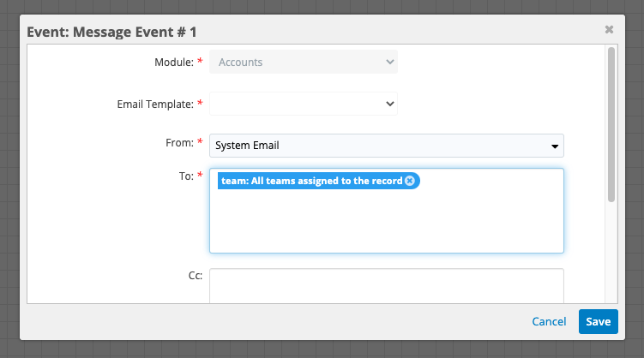Click the dialog title "Message Event # 1"
Image resolution: width=644 pixels, height=358 pixels.
[135, 32]
